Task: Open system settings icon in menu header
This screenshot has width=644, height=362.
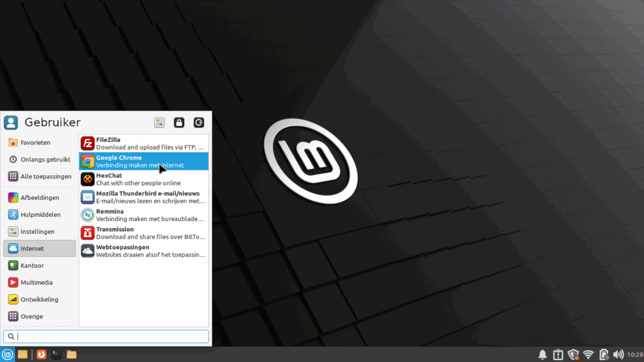Action: 159,123
